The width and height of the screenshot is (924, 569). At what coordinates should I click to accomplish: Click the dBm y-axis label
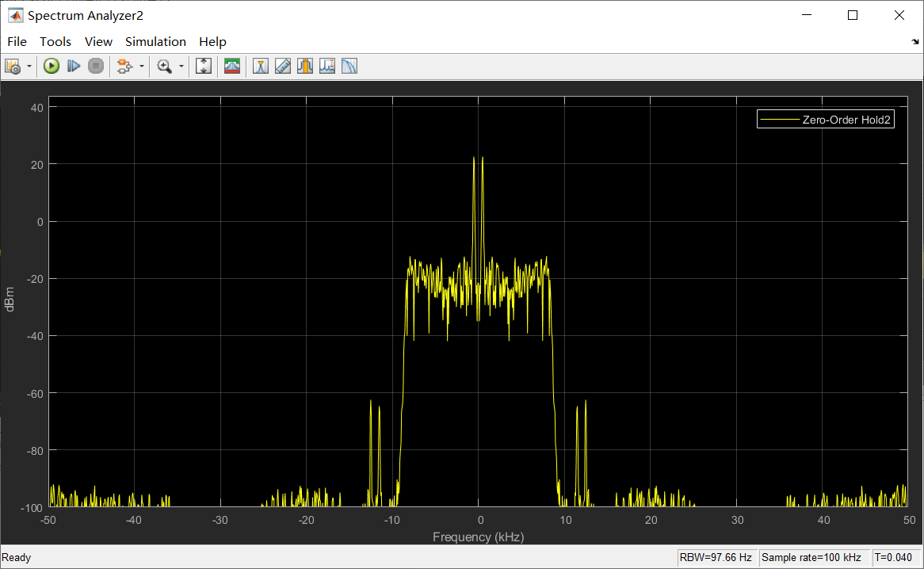[10, 300]
